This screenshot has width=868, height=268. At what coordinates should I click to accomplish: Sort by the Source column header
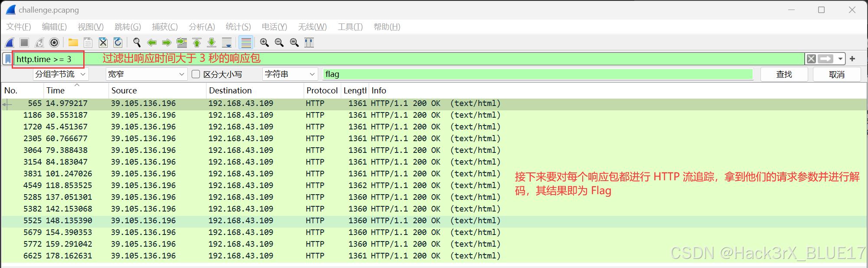tap(157, 90)
